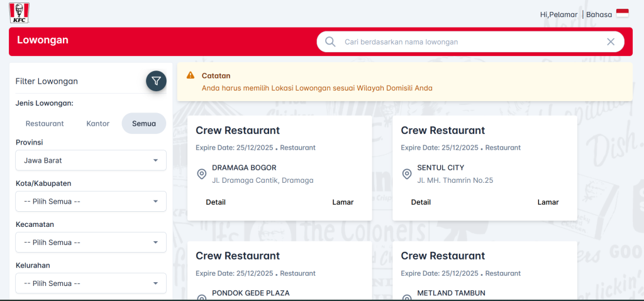
Task: Open the Provinsi dropdown showing Jawa Barat
Action: click(x=91, y=160)
